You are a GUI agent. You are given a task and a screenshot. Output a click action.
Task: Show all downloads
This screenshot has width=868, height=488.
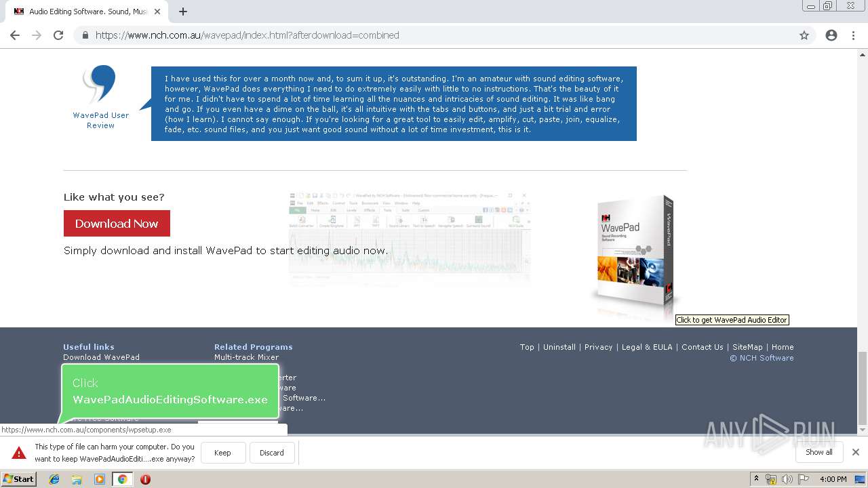(818, 452)
